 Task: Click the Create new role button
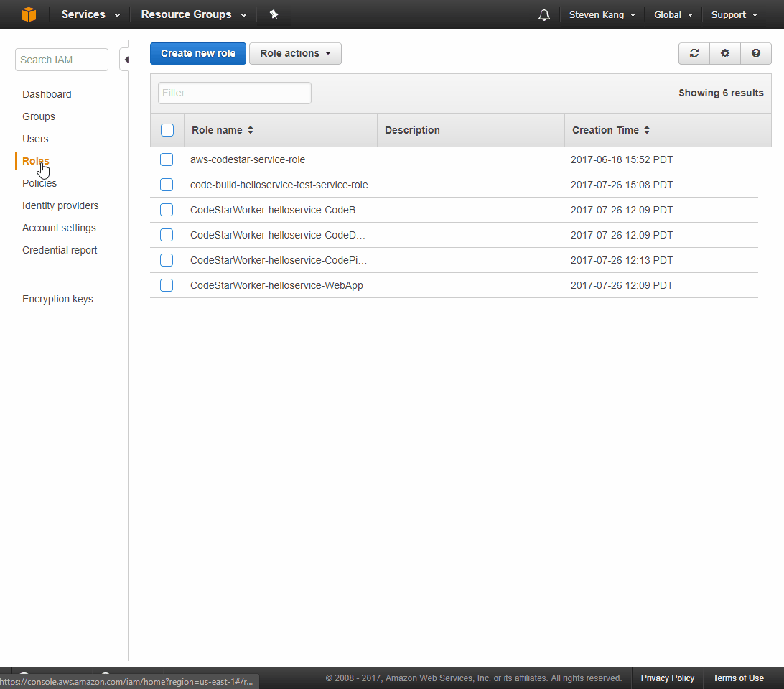coord(198,54)
